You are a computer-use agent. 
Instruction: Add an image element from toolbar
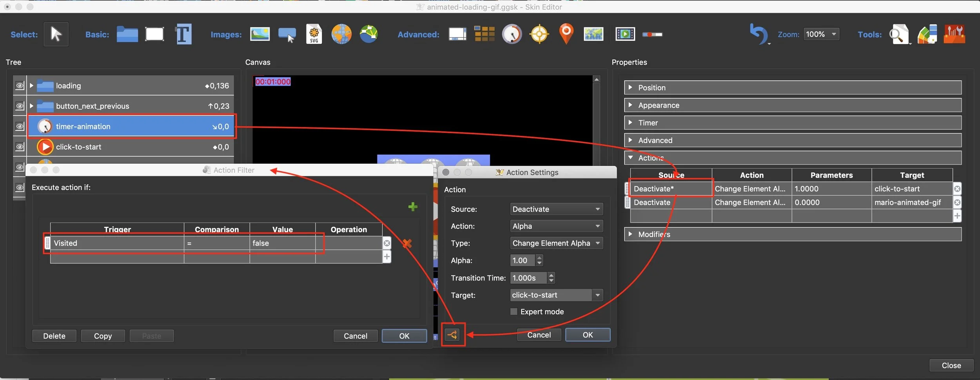[260, 34]
